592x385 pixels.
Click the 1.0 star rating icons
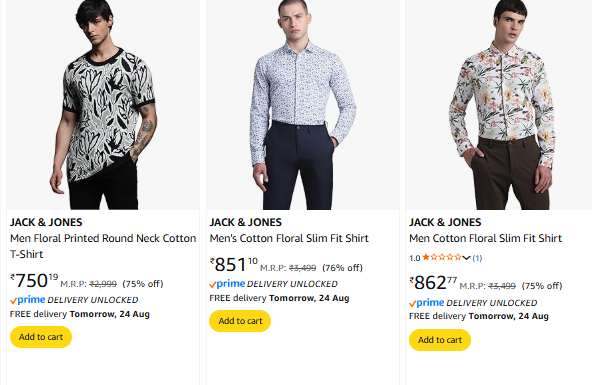442,257
